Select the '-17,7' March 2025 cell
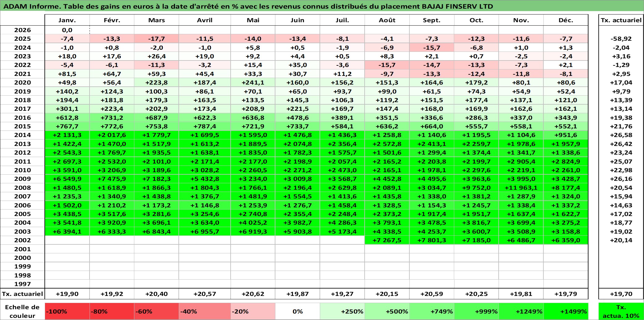The width and height of the screenshot is (644, 320). point(157,39)
